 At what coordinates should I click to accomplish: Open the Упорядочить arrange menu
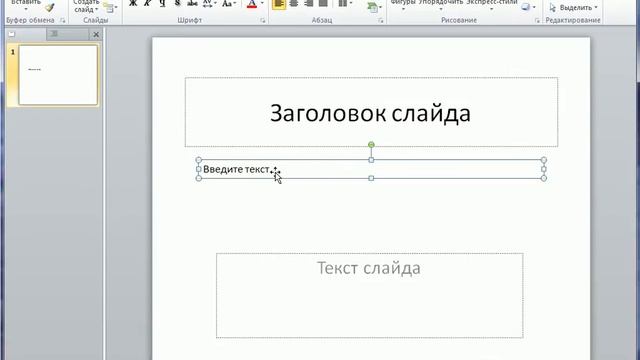(x=441, y=5)
